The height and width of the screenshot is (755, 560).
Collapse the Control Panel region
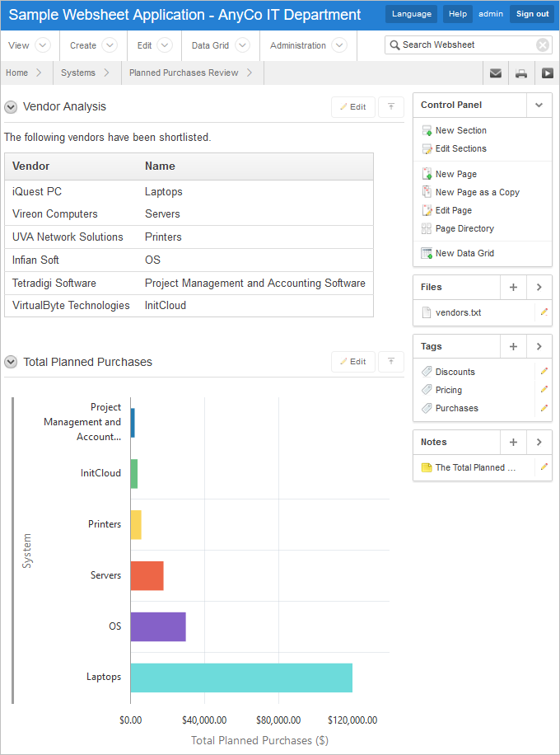(x=539, y=106)
